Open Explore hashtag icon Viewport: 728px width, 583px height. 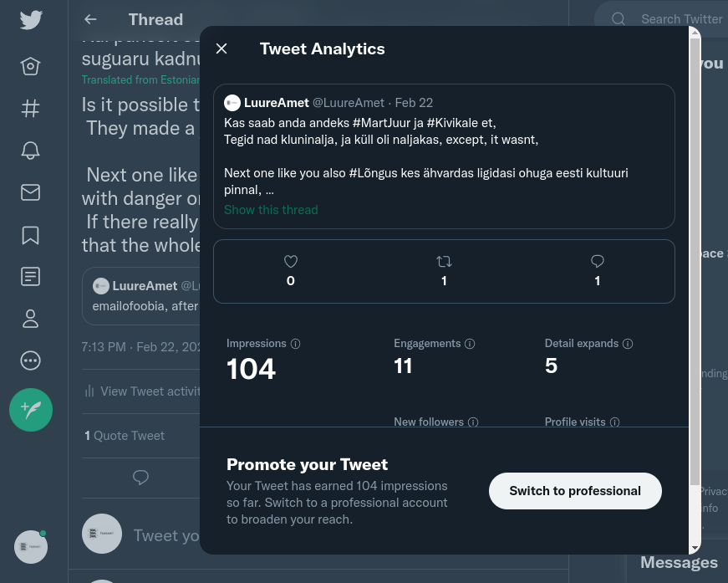(31, 109)
